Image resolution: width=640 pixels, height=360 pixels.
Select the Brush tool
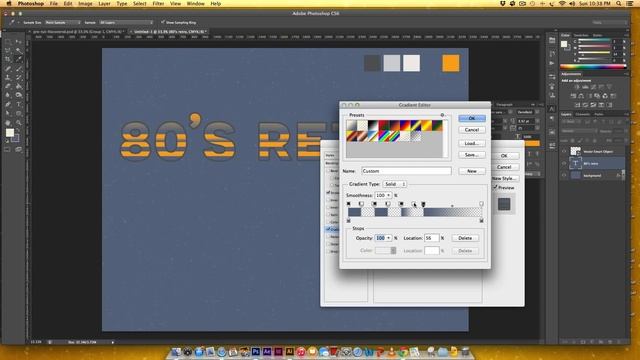[18, 69]
